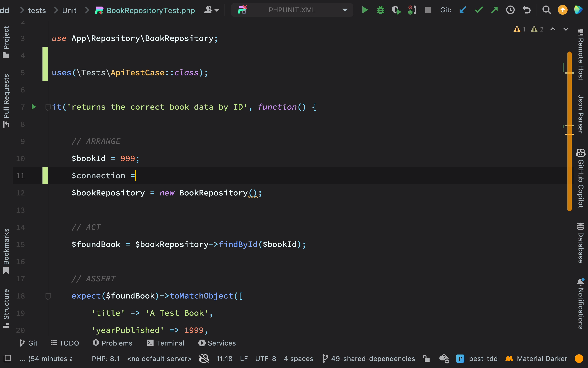Click the Pest debug listener icon
This screenshot has width=588, height=368.
412,10
